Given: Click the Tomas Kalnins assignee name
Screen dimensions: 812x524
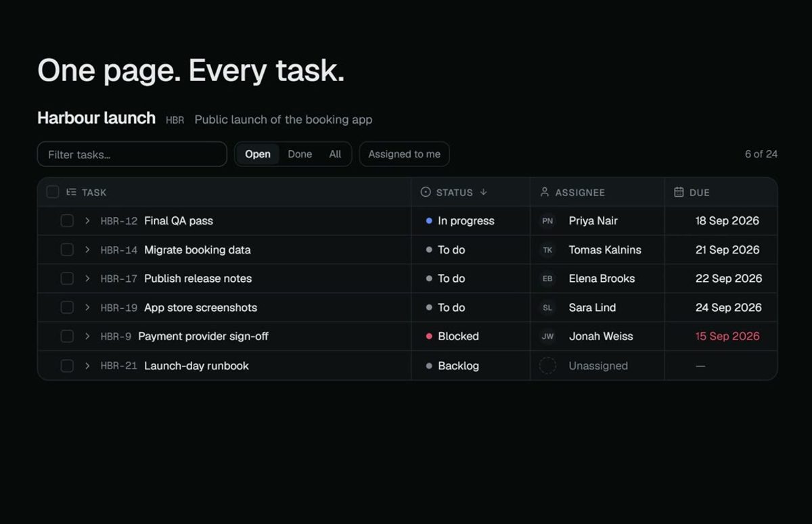Looking at the screenshot, I should (x=605, y=250).
